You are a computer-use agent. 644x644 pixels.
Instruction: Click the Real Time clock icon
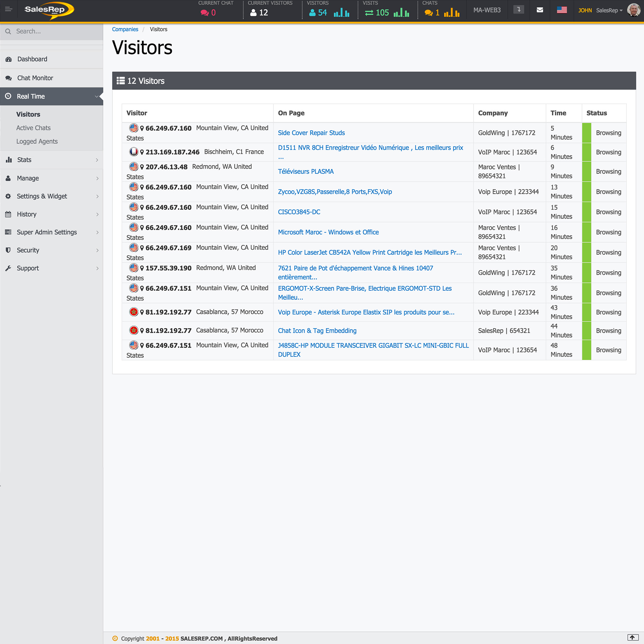[8, 96]
